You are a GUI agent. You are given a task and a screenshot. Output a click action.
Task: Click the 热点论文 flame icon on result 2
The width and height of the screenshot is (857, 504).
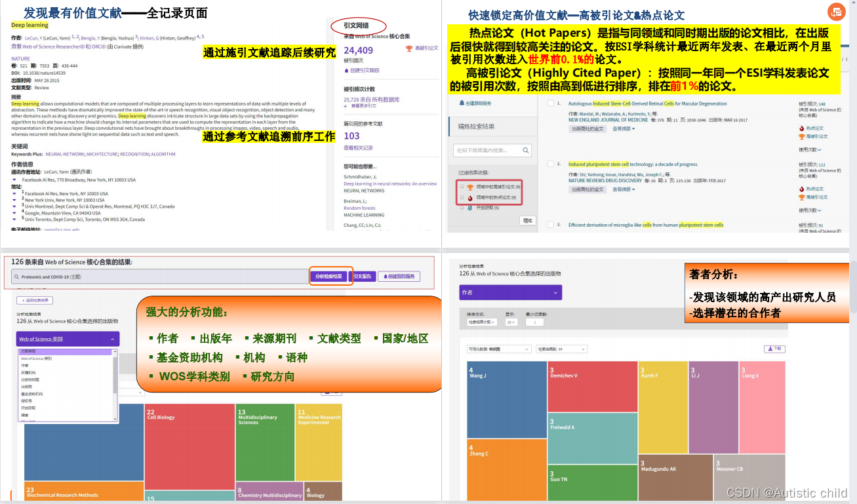point(801,189)
